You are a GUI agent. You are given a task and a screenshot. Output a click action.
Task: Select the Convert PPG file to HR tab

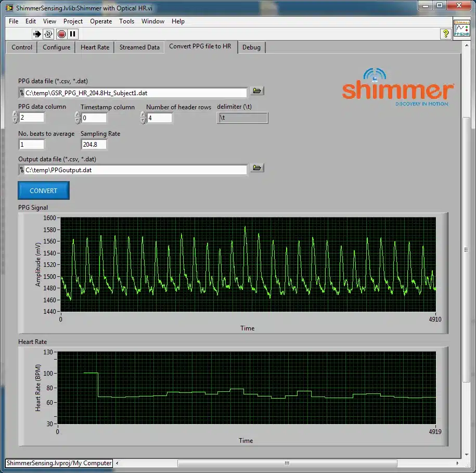coord(200,46)
